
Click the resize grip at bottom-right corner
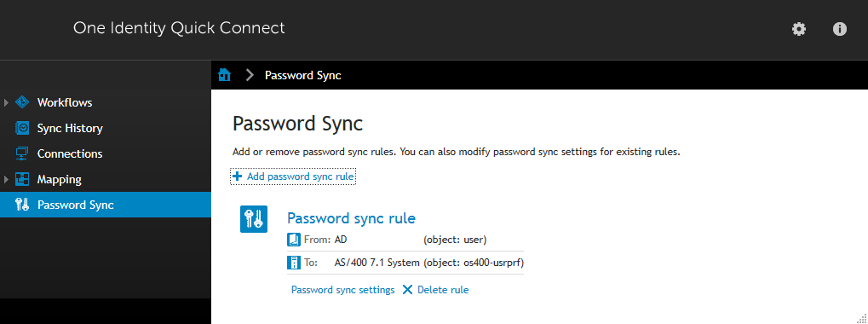[x=861, y=318]
